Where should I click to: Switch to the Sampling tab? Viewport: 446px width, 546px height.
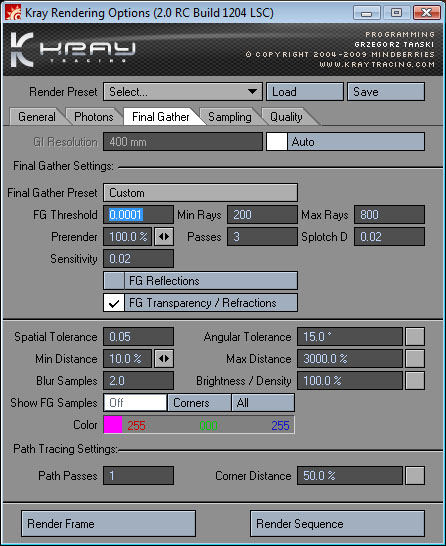pyautogui.click(x=230, y=117)
